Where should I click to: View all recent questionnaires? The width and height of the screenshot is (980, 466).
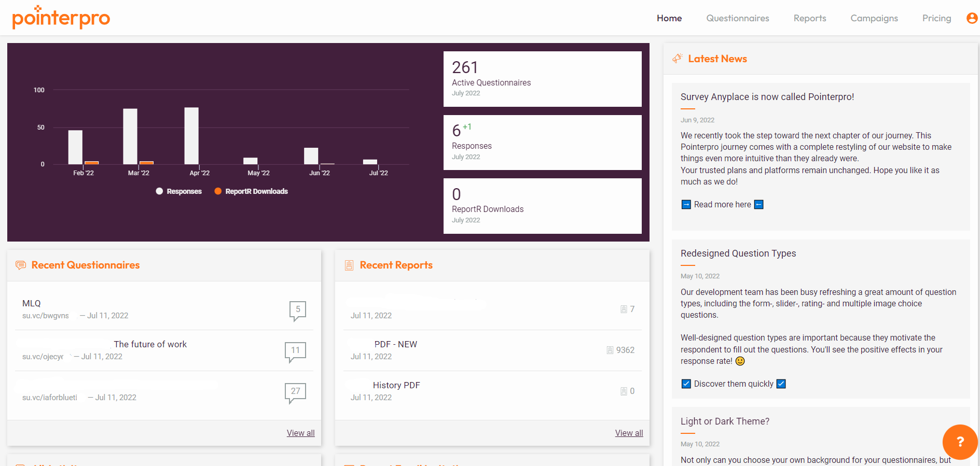pos(300,433)
